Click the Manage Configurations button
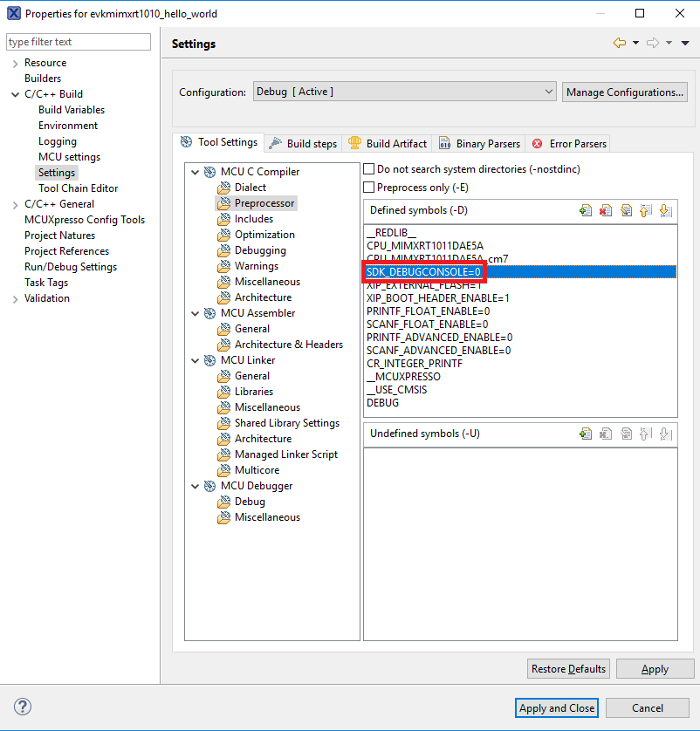Image resolution: width=700 pixels, height=731 pixels. coord(624,92)
